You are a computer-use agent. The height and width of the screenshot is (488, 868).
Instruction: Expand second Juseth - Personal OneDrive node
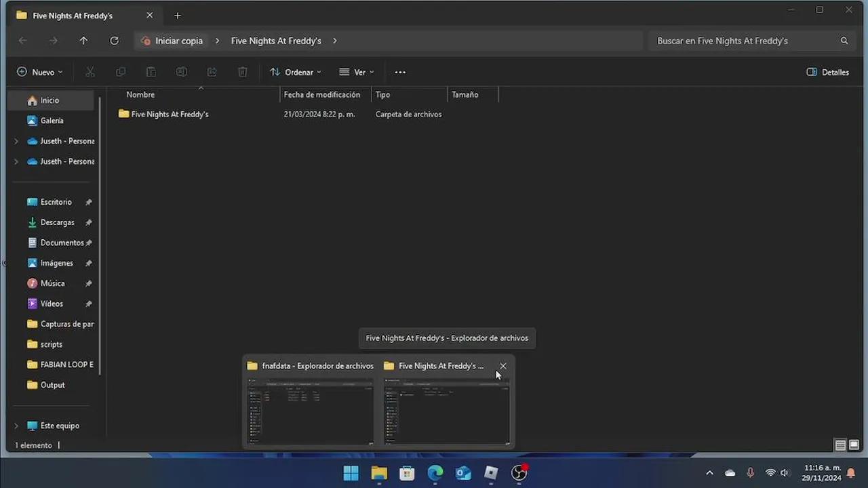point(16,161)
